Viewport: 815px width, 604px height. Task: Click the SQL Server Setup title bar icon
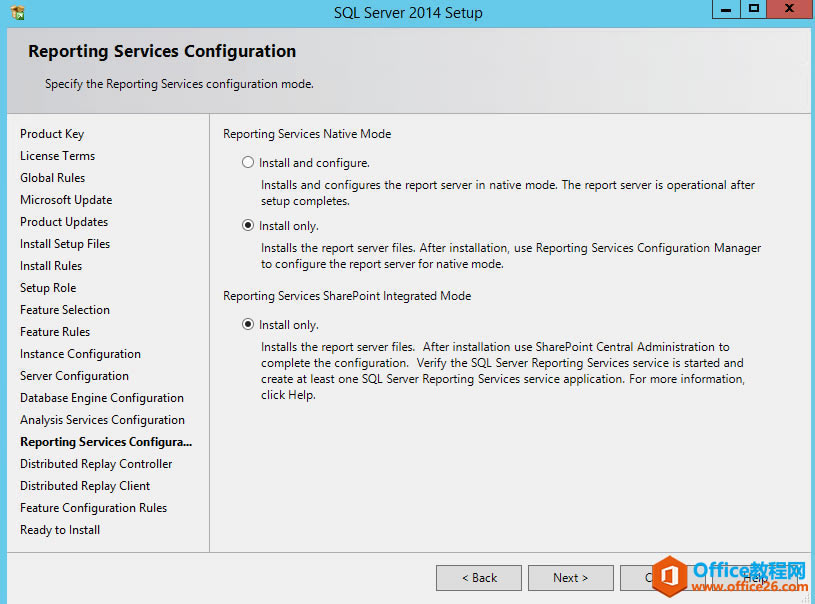click(17, 12)
